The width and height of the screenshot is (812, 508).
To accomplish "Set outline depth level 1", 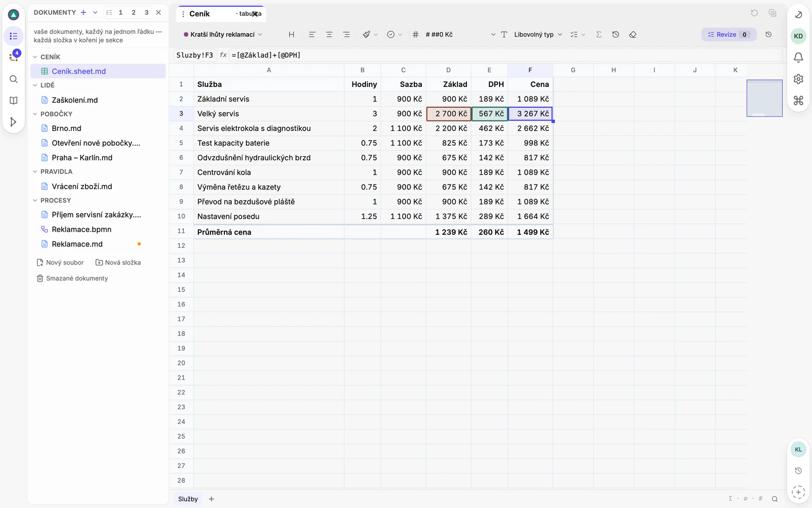I will 121,12.
